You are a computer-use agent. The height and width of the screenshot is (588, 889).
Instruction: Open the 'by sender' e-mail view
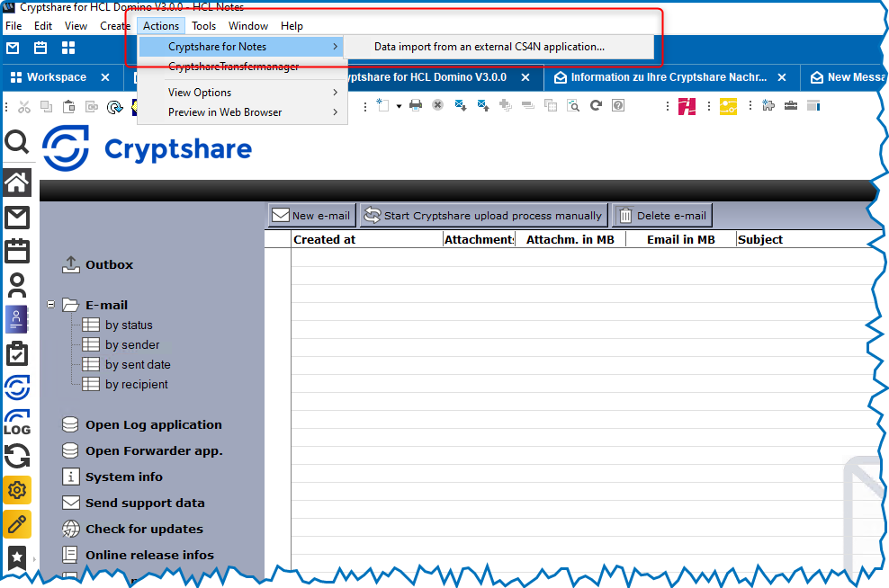pos(132,345)
